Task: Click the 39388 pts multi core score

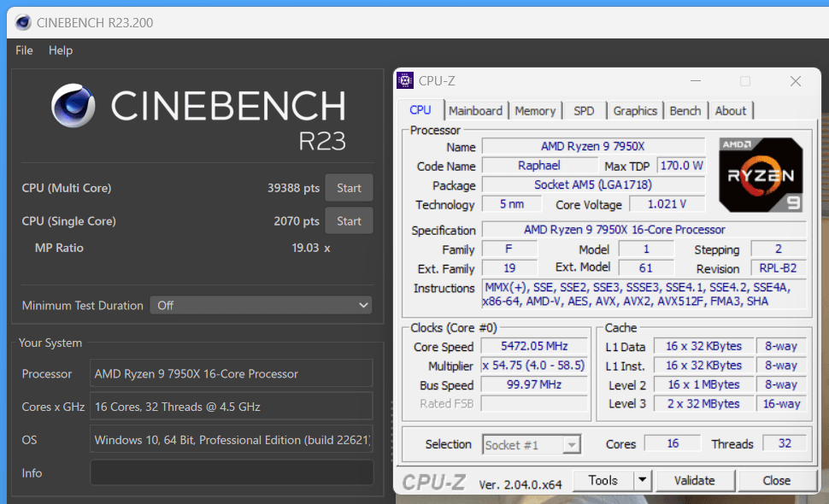Action: tap(293, 188)
